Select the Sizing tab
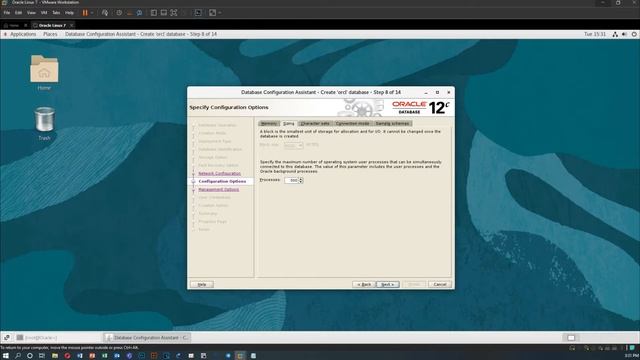The image size is (640, 360). tap(289, 123)
